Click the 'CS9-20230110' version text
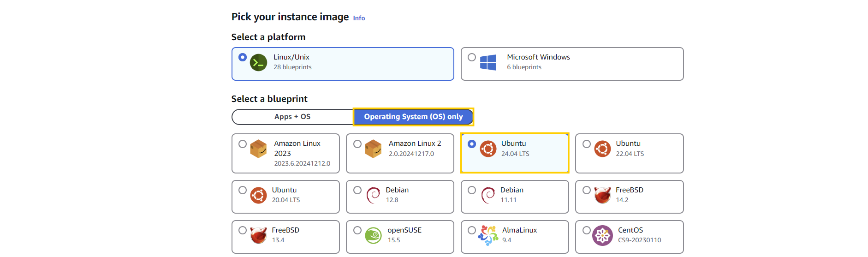868x257 pixels. pyautogui.click(x=639, y=240)
